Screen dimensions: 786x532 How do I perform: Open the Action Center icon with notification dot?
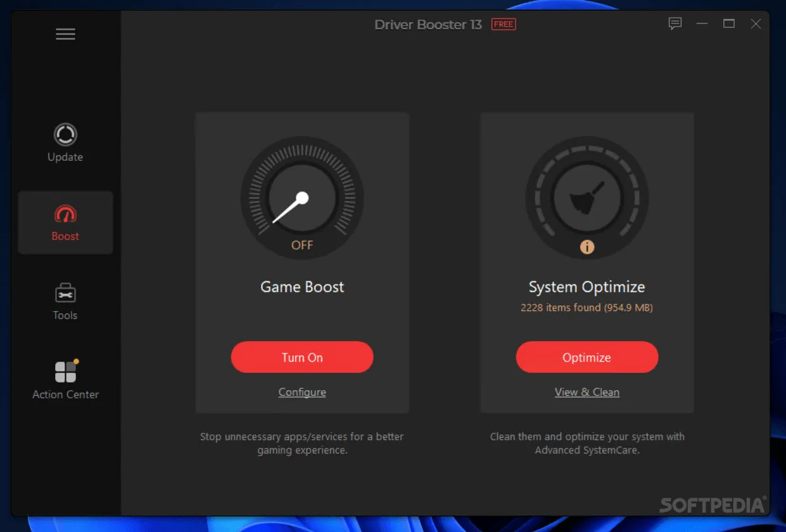pyautogui.click(x=65, y=372)
